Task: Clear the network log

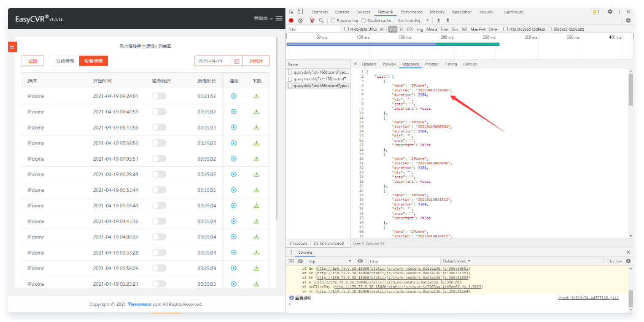Action: [300, 20]
